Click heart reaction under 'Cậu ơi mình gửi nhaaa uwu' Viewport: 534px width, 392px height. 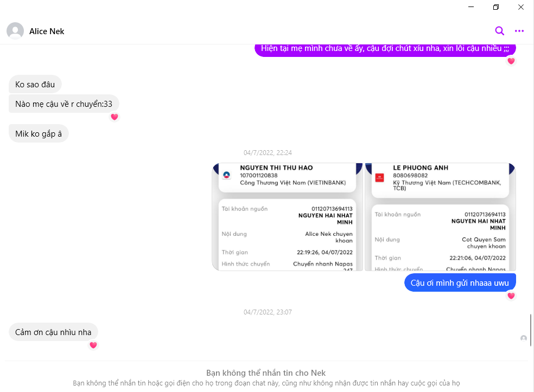point(511,295)
